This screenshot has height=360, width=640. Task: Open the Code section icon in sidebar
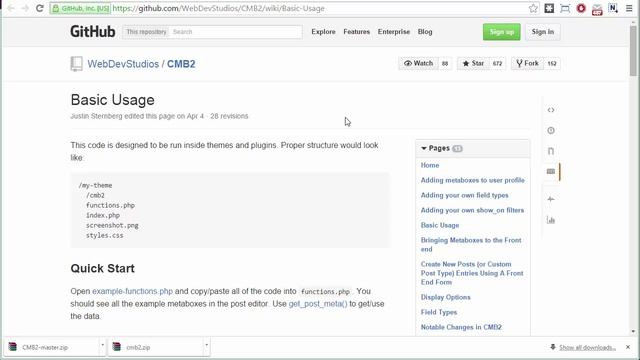tap(551, 110)
